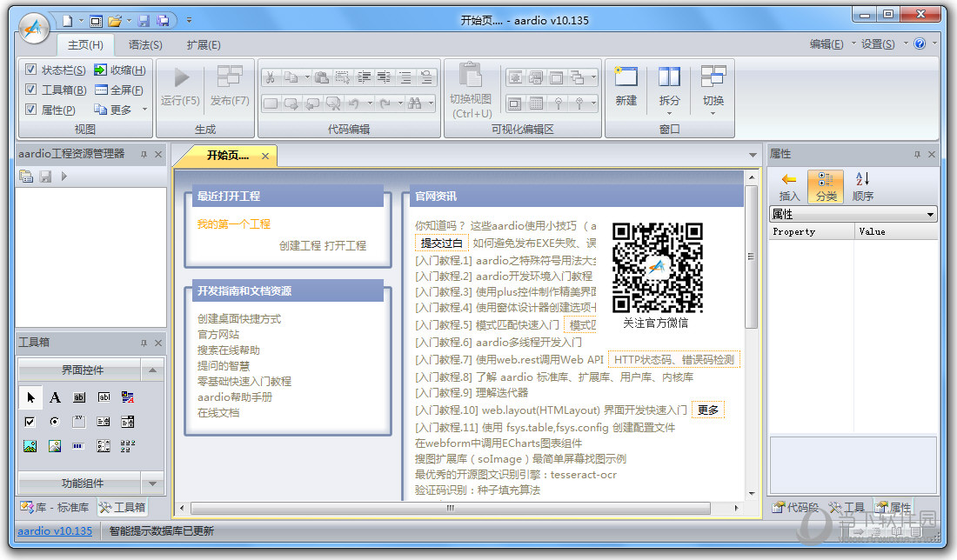Image resolution: width=957 pixels, height=560 pixels.
Task: Click the save all icon in quick access toolbar
Action: click(x=163, y=21)
